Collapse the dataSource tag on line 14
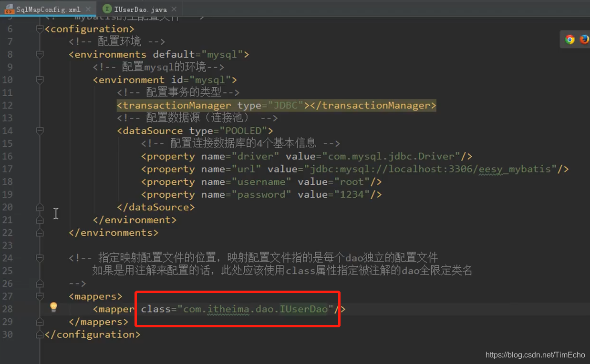The height and width of the screenshot is (364, 590). pos(40,131)
